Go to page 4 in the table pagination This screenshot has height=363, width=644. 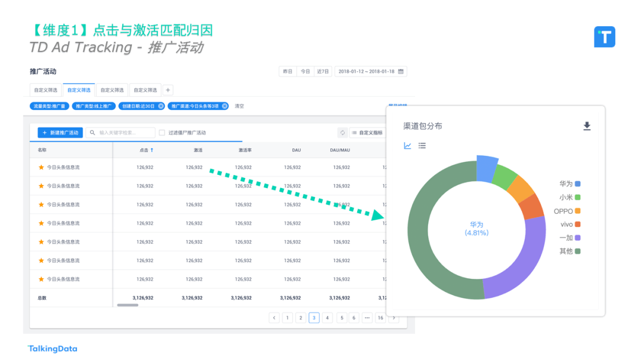[x=327, y=318]
